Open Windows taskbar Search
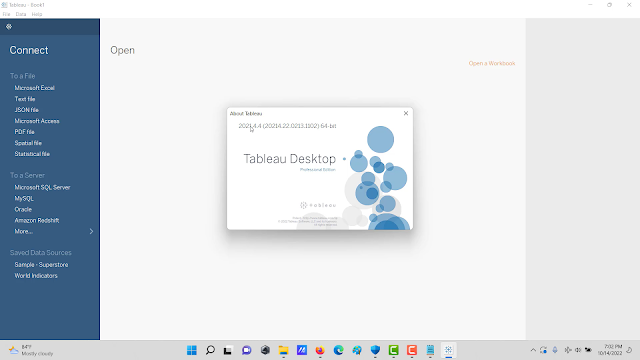Viewport: 640px width, 360px height. click(x=210, y=350)
